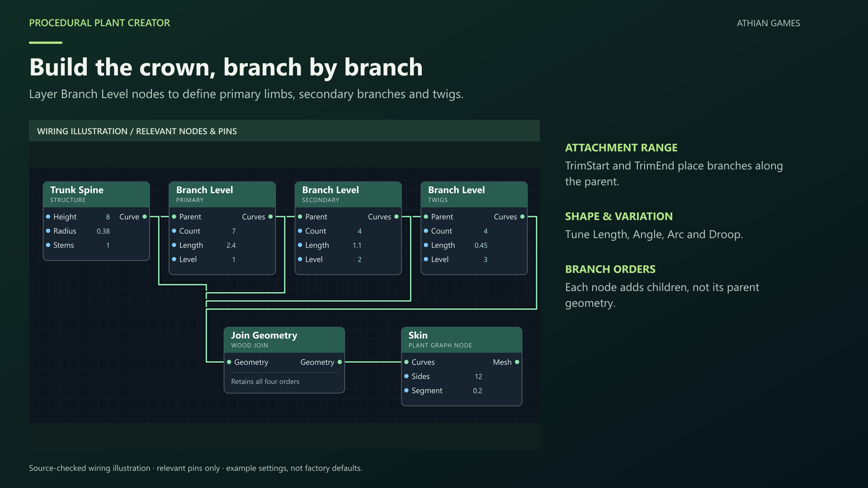Select the Branch Level PRIMARY node header
This screenshot has width=868, height=488.
(222, 195)
